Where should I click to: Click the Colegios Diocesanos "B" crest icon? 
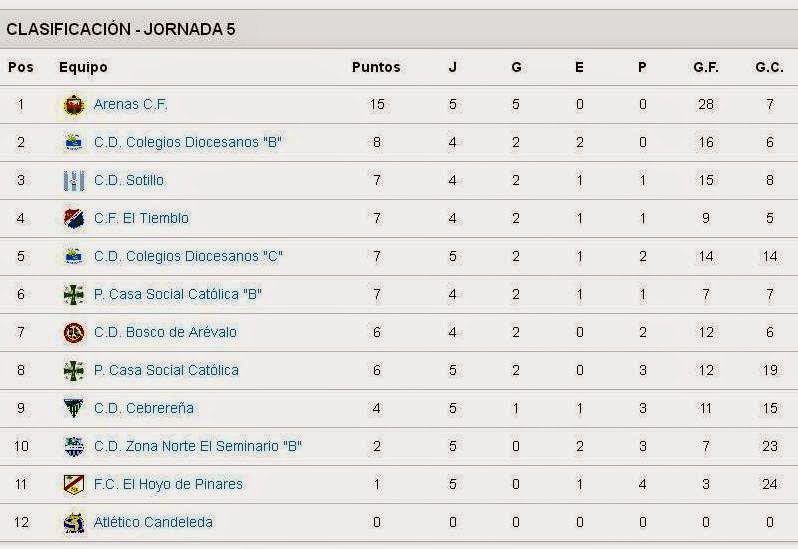click(x=74, y=142)
